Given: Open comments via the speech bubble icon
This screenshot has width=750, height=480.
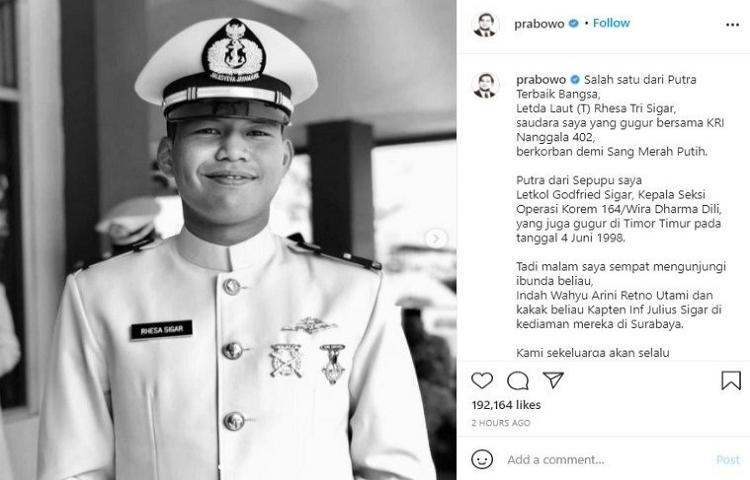Looking at the screenshot, I should tap(518, 381).
